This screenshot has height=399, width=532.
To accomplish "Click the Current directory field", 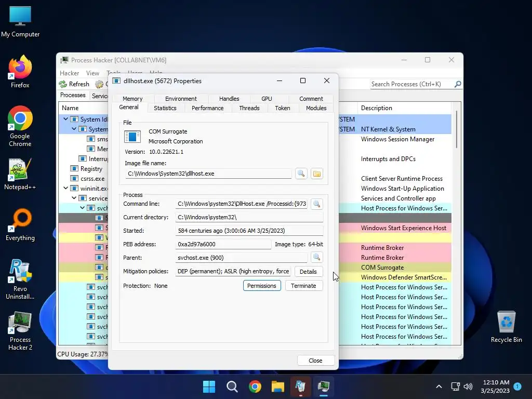I will pos(249,217).
